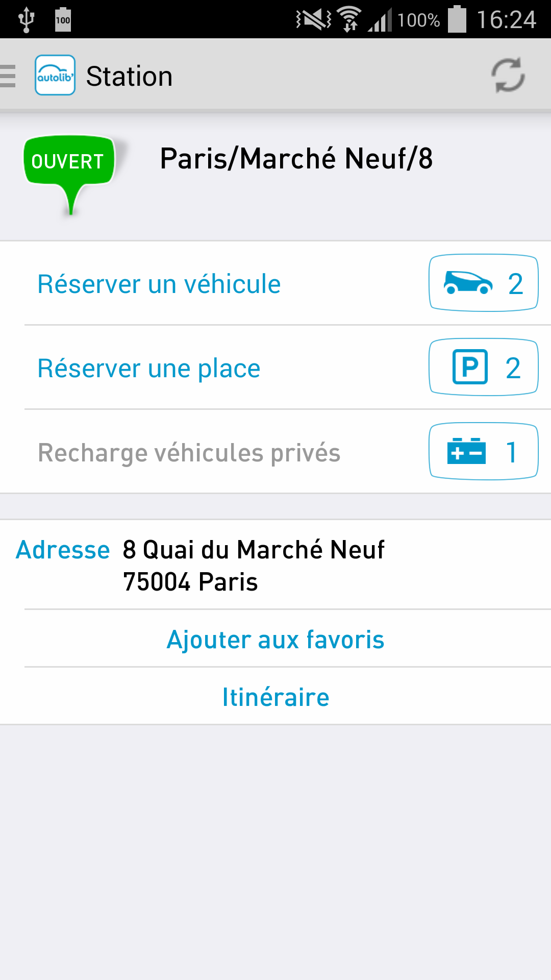Tap the clock showing 16:24

point(506,20)
